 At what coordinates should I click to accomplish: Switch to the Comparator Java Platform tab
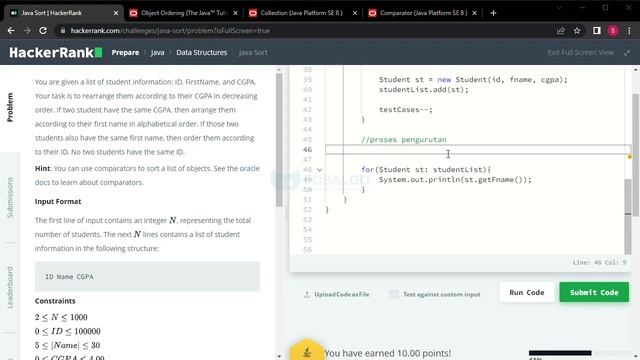(422, 13)
